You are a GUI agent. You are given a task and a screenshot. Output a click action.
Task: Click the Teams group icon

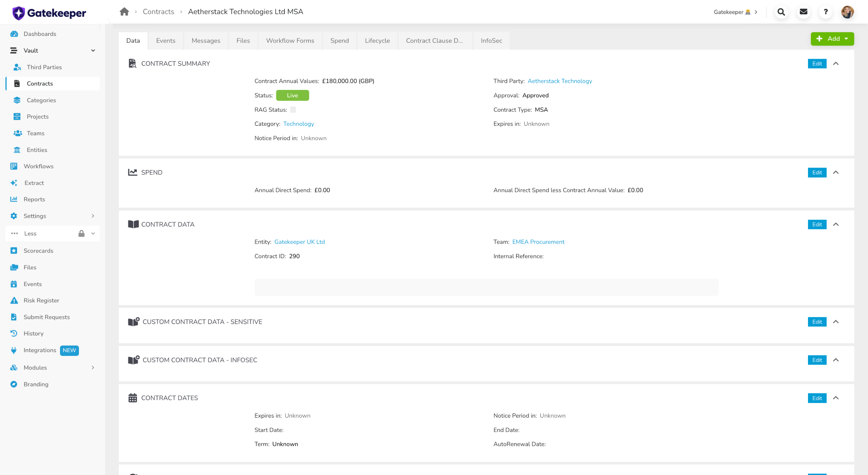coord(18,133)
